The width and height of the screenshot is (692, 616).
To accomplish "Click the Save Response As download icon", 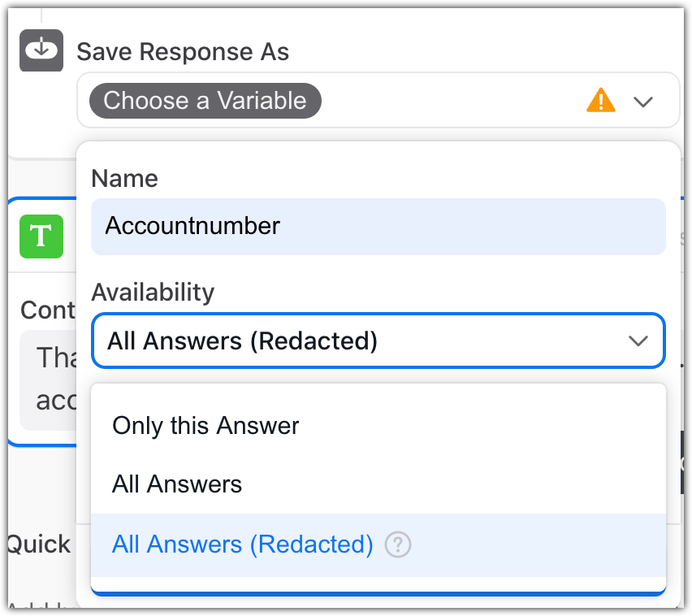I will pos(41,50).
